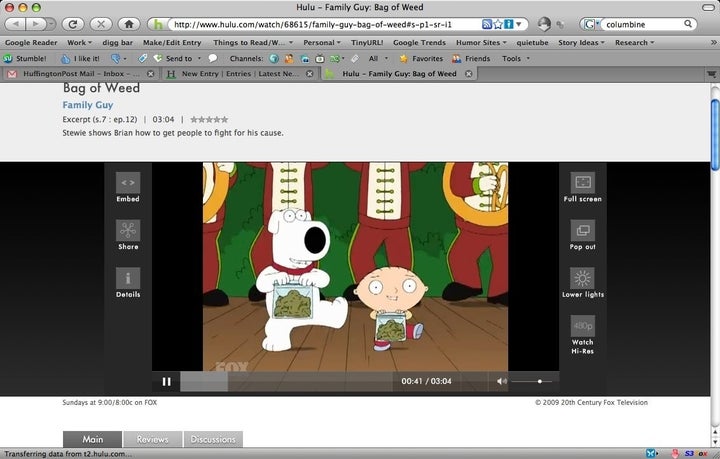Expand the Story Ideas bookmarks folder
The height and width of the screenshot is (459, 720).
[x=581, y=43]
